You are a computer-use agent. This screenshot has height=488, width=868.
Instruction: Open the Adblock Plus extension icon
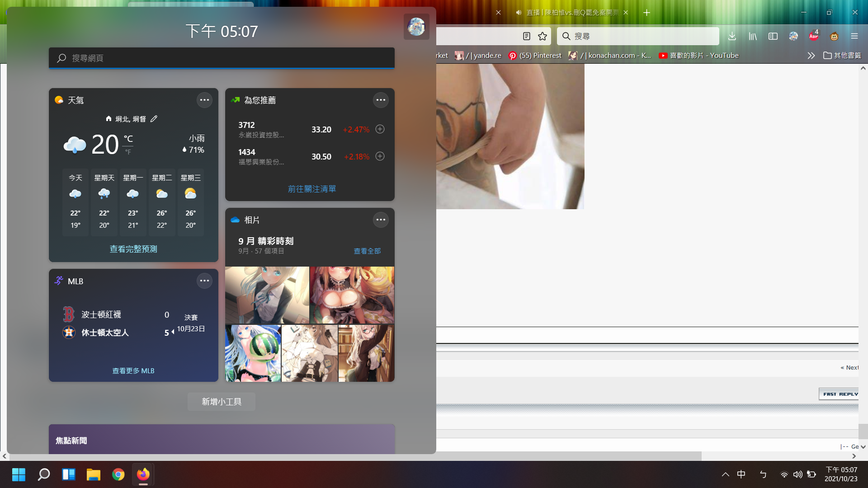(x=814, y=36)
